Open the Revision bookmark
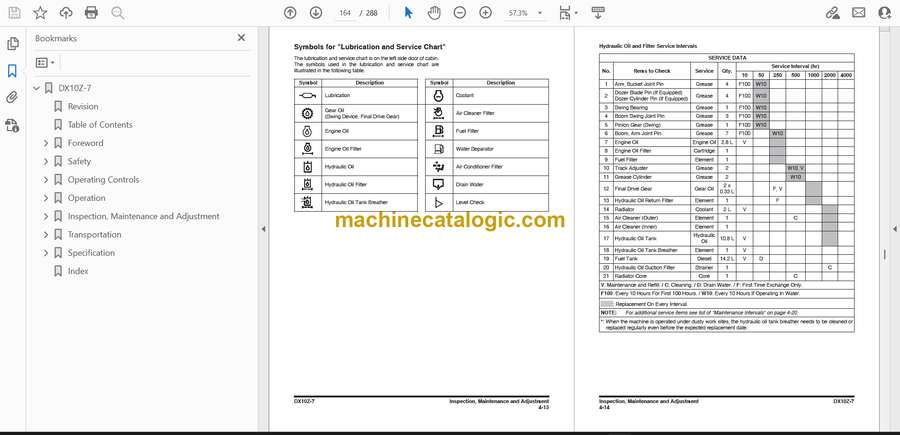Viewport: 900px width, 435px height. pyautogui.click(x=83, y=106)
